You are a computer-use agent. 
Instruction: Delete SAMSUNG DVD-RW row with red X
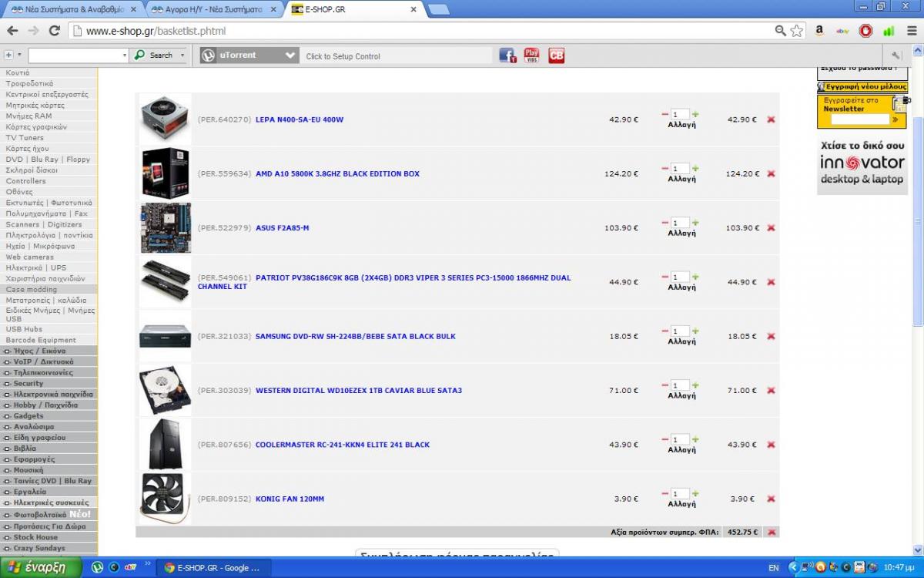[771, 336]
